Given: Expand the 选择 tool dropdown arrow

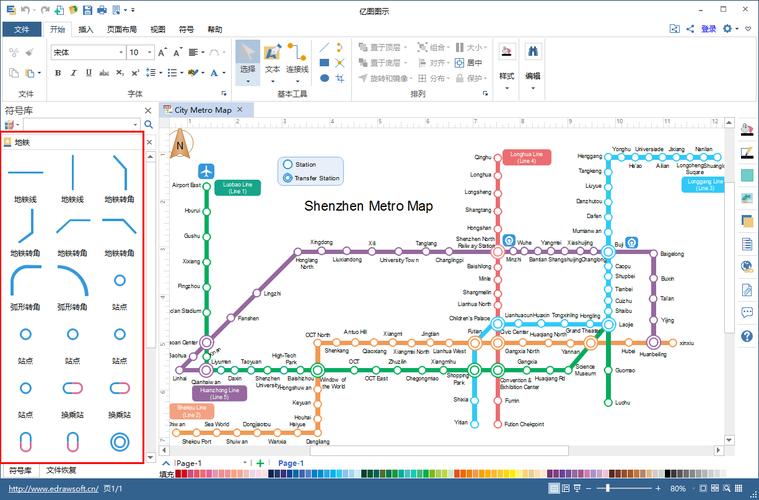Looking at the screenshot, I should point(248,81).
